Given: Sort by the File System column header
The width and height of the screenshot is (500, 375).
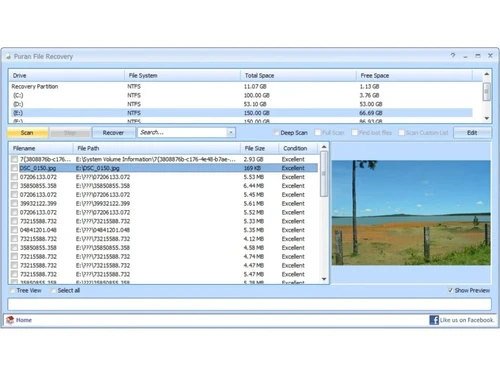Looking at the screenshot, I should pos(182,76).
